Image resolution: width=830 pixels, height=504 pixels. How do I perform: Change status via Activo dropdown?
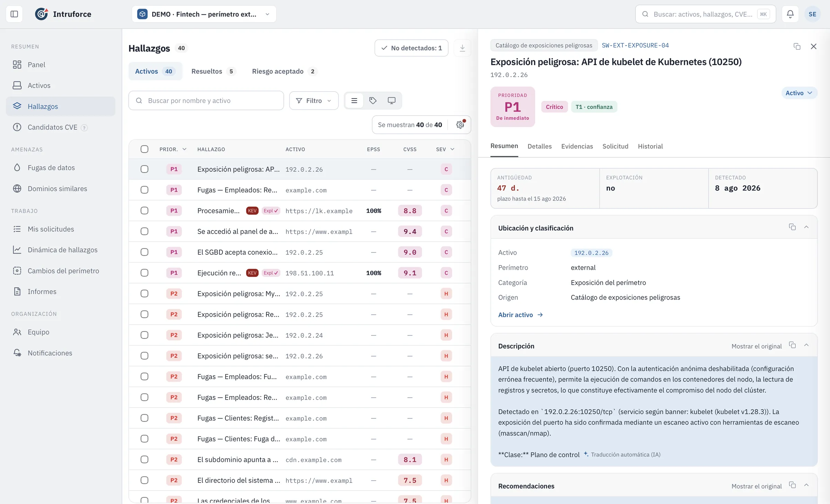(x=799, y=93)
